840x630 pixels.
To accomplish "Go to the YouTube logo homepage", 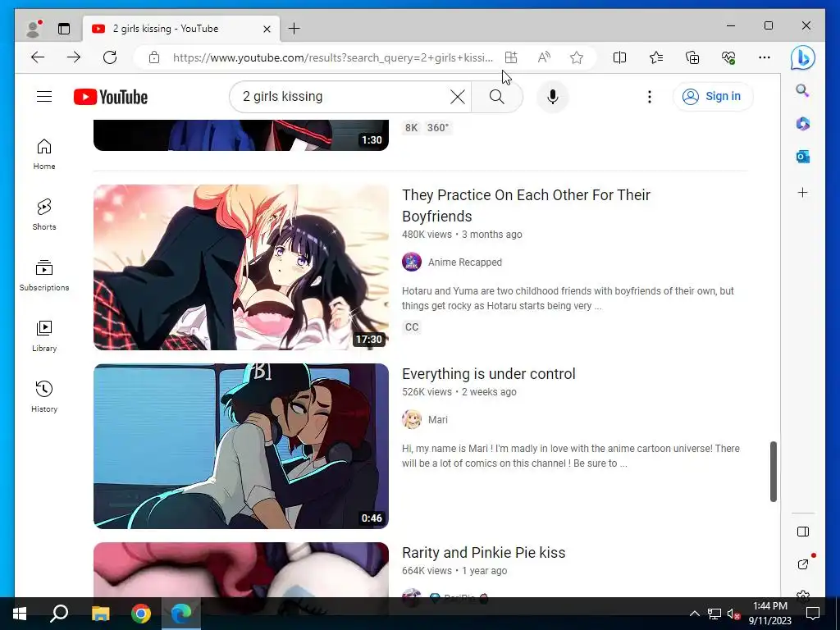I will pos(111,97).
